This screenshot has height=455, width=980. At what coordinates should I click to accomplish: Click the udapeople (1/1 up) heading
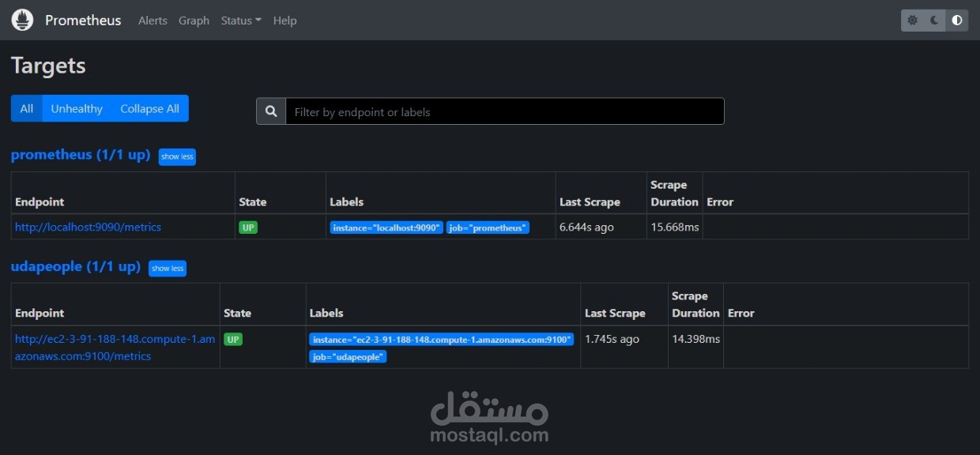click(76, 266)
